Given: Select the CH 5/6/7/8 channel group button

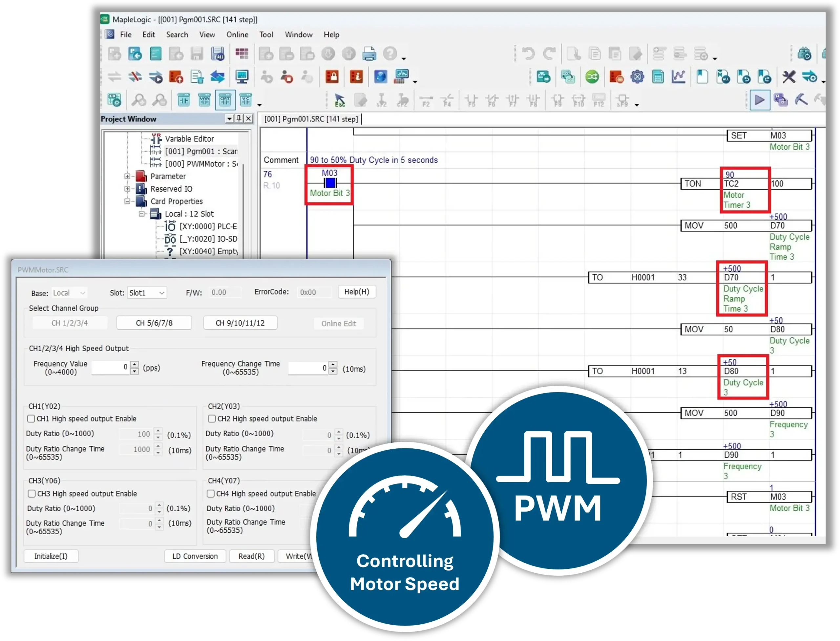Looking at the screenshot, I should (154, 323).
